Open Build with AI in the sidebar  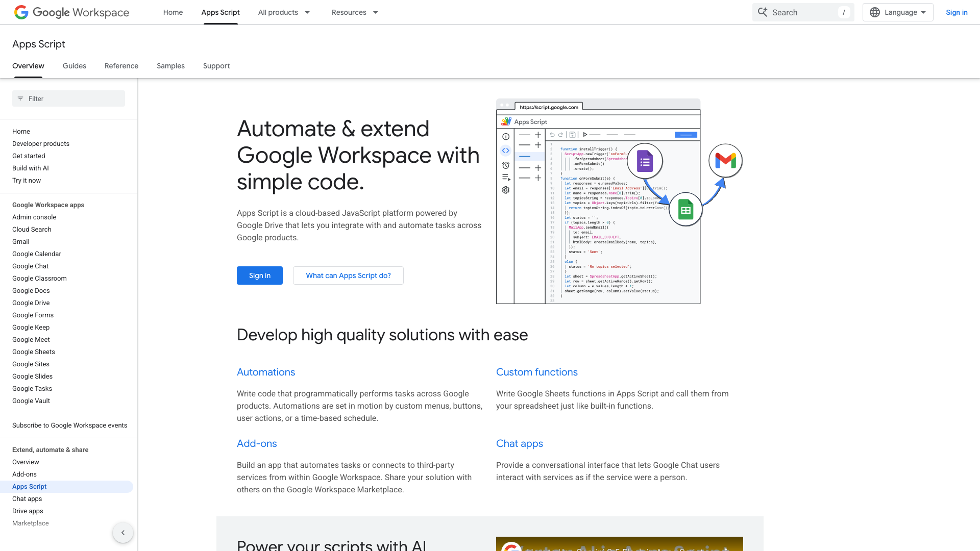[x=31, y=168]
